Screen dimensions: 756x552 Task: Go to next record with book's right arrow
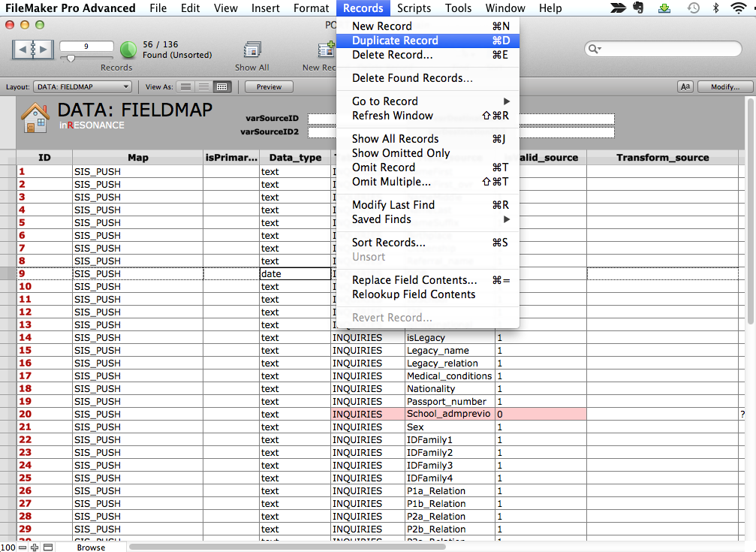click(x=44, y=50)
